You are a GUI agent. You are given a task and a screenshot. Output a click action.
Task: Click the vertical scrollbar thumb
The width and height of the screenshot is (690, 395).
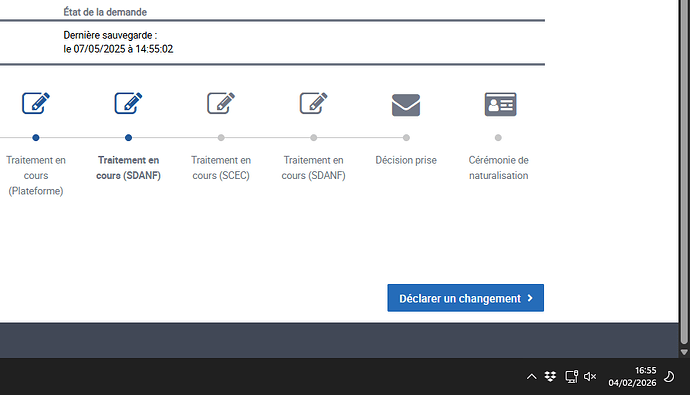tap(684, 172)
